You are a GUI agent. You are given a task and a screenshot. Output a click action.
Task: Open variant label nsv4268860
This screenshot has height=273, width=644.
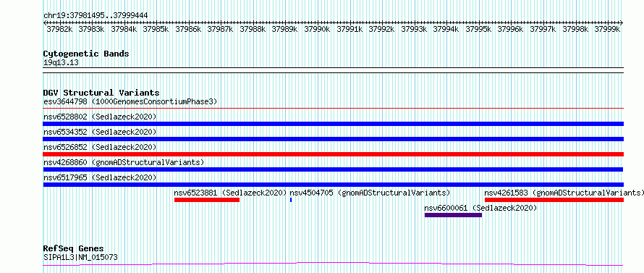point(124,162)
